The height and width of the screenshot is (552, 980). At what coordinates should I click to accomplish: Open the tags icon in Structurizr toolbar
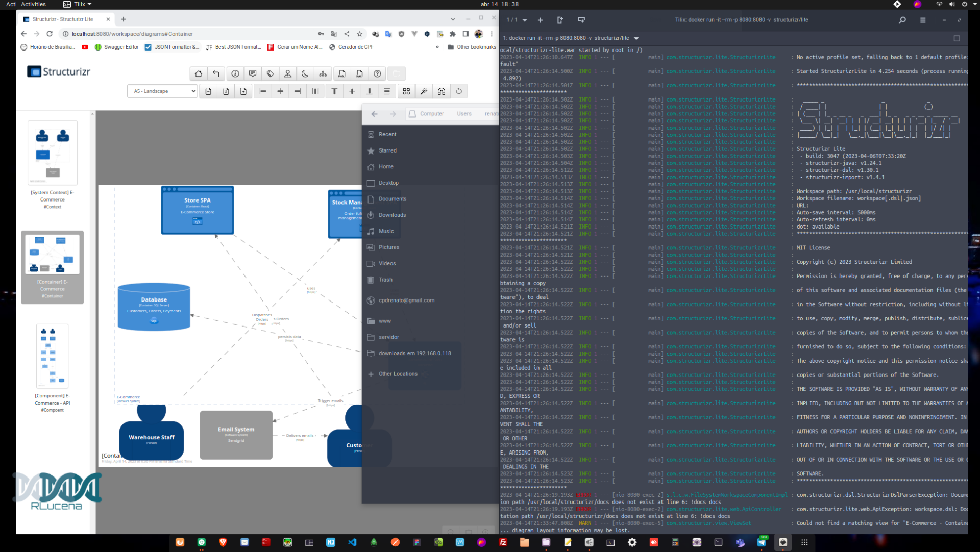tap(271, 73)
